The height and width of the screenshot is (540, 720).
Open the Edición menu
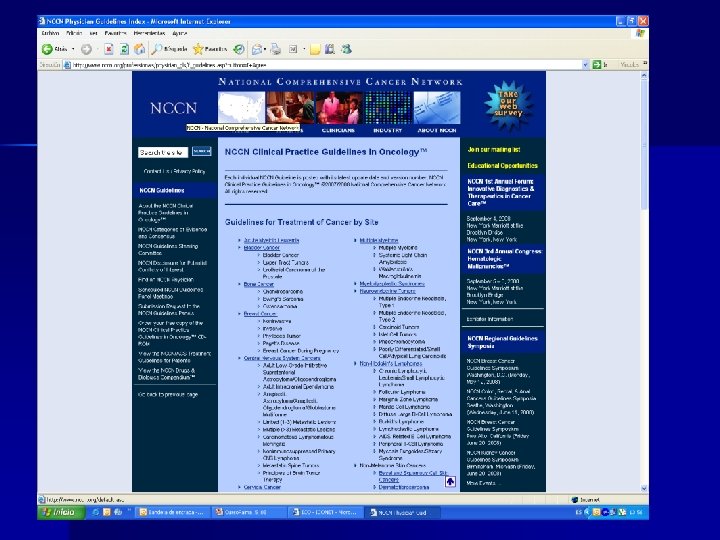pyautogui.click(x=74, y=33)
